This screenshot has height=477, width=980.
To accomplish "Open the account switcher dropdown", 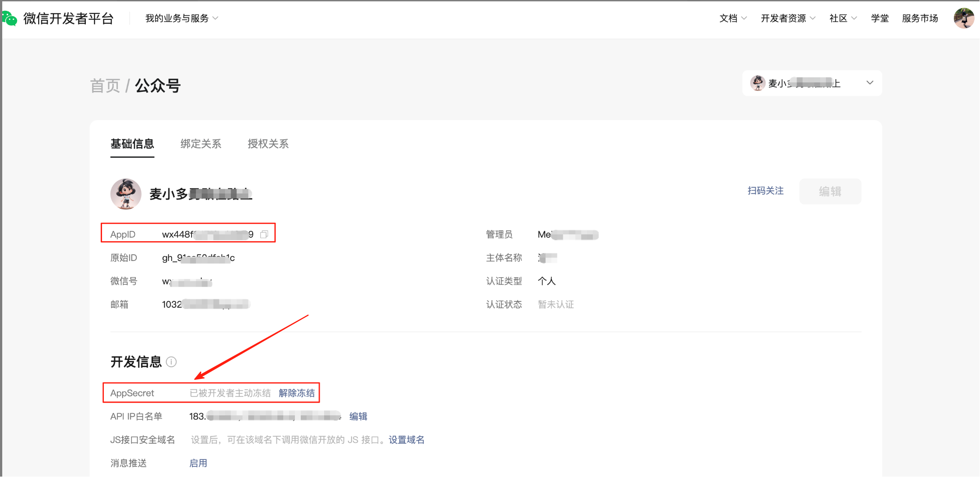I will [812, 83].
